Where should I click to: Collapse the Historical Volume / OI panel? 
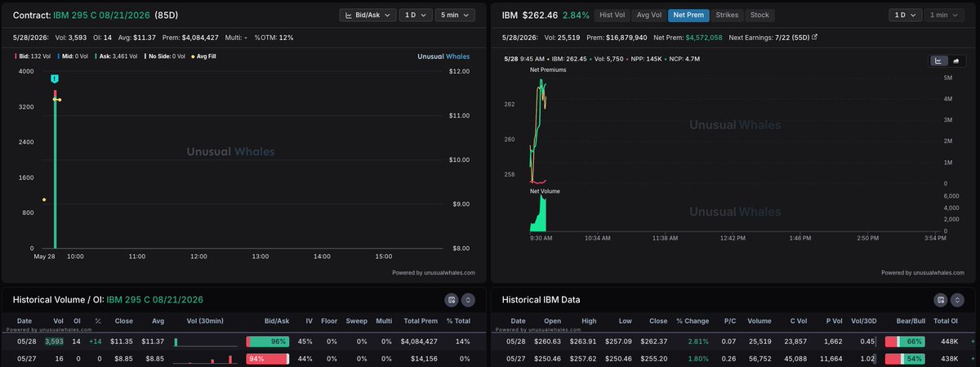point(468,300)
